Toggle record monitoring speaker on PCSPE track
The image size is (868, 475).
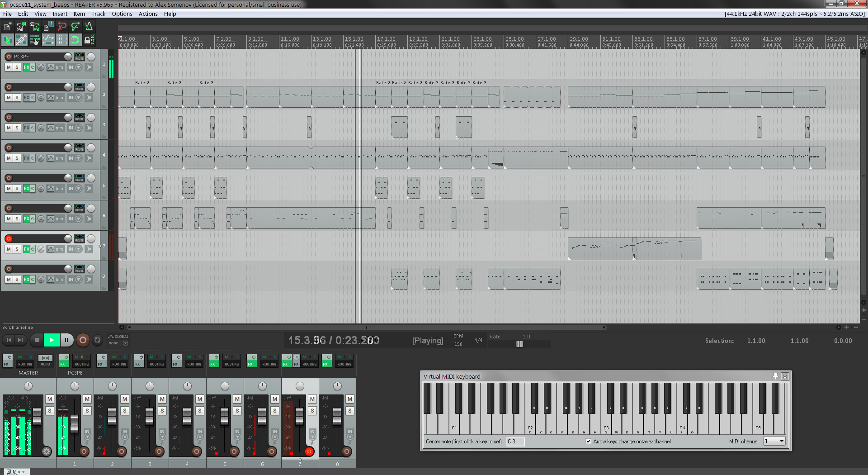point(89,67)
